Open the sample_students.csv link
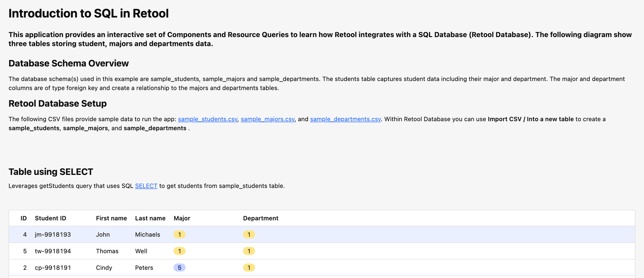The image size is (644, 278). coord(208,119)
